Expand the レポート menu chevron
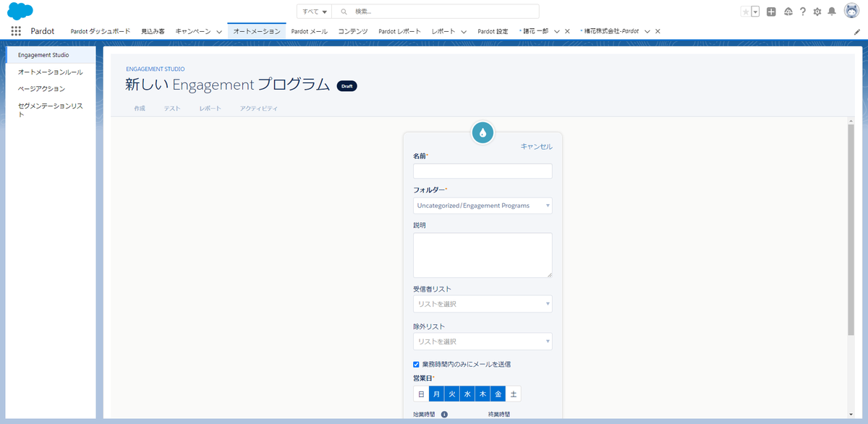Image resolution: width=868 pixels, height=424 pixels. tap(465, 32)
